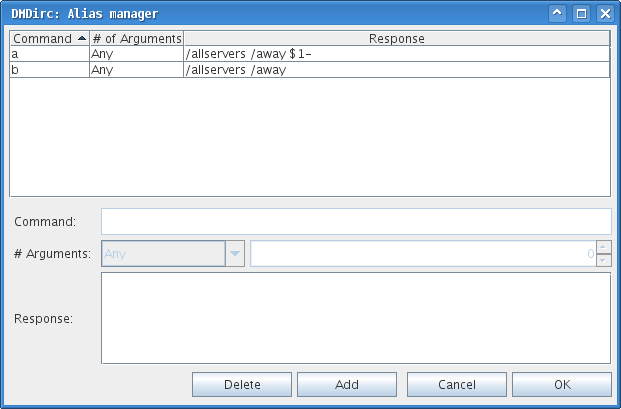Click the Delete button

click(x=242, y=384)
